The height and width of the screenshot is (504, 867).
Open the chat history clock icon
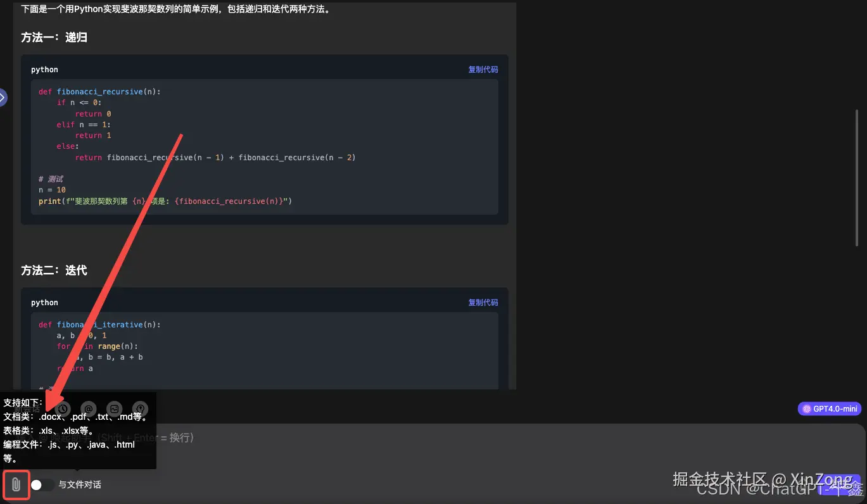pos(62,409)
